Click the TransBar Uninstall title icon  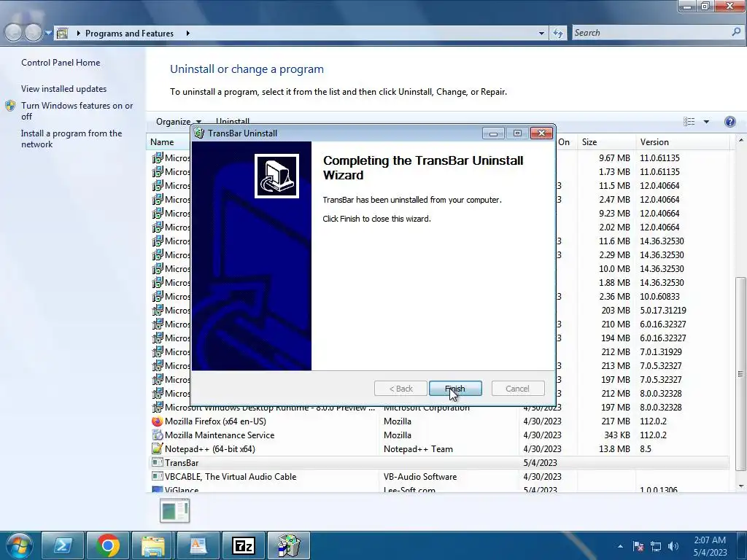(x=199, y=133)
